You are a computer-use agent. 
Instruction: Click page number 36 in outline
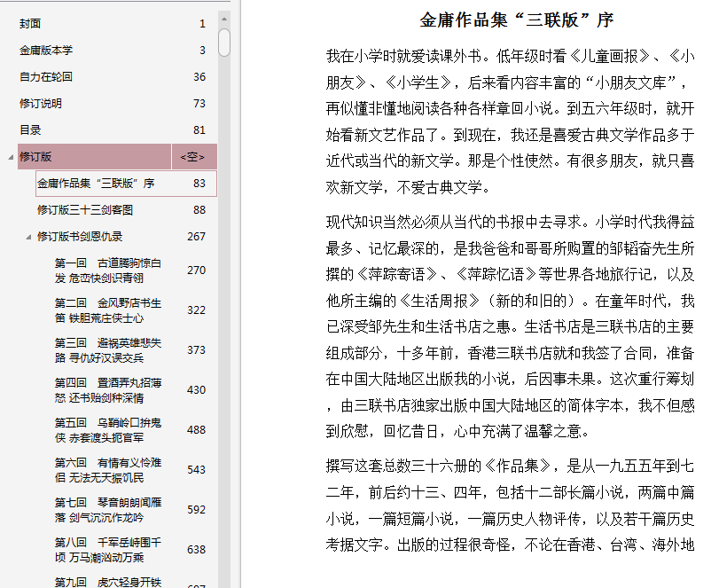(x=199, y=76)
